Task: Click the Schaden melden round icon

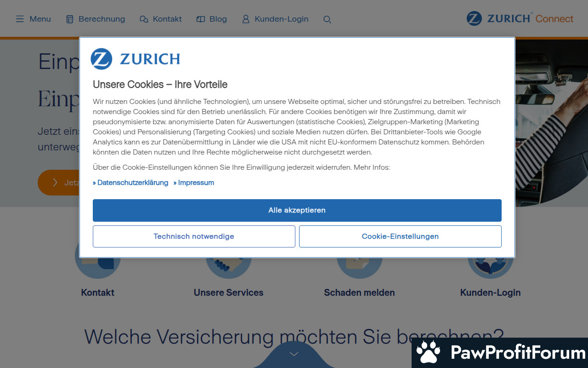Action: click(359, 268)
